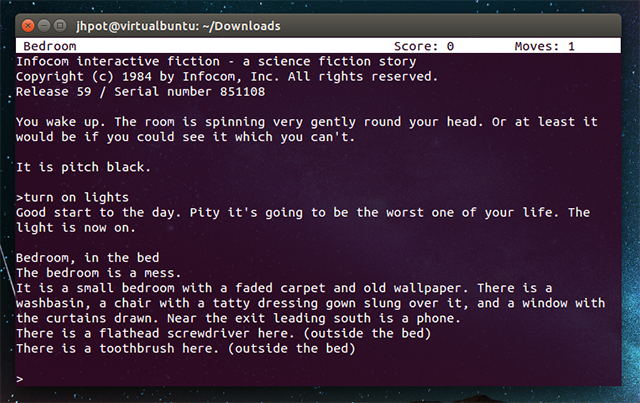Click the Score: 0 indicator

coord(421,46)
